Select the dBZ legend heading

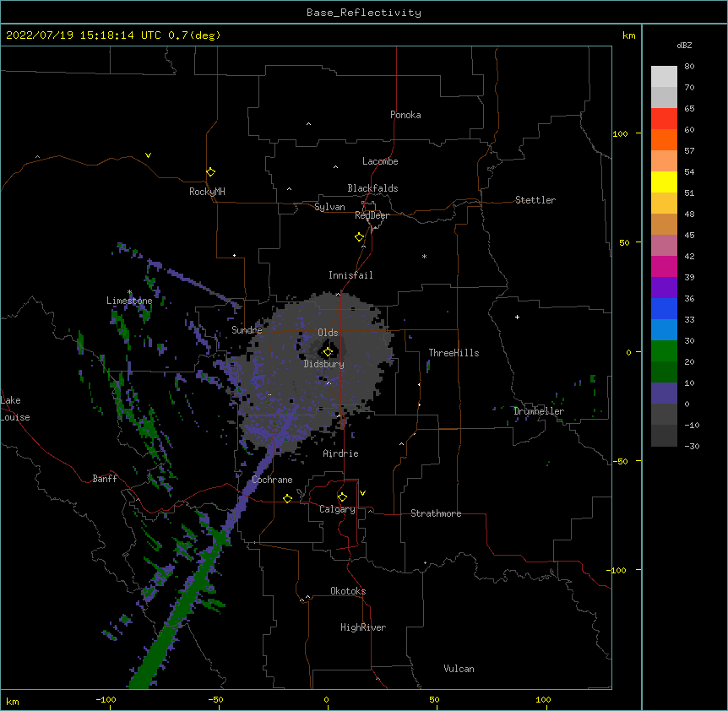point(684,46)
